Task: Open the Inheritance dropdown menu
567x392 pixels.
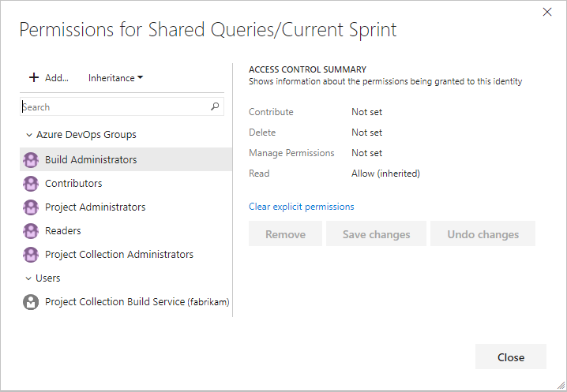Action: pyautogui.click(x=115, y=78)
